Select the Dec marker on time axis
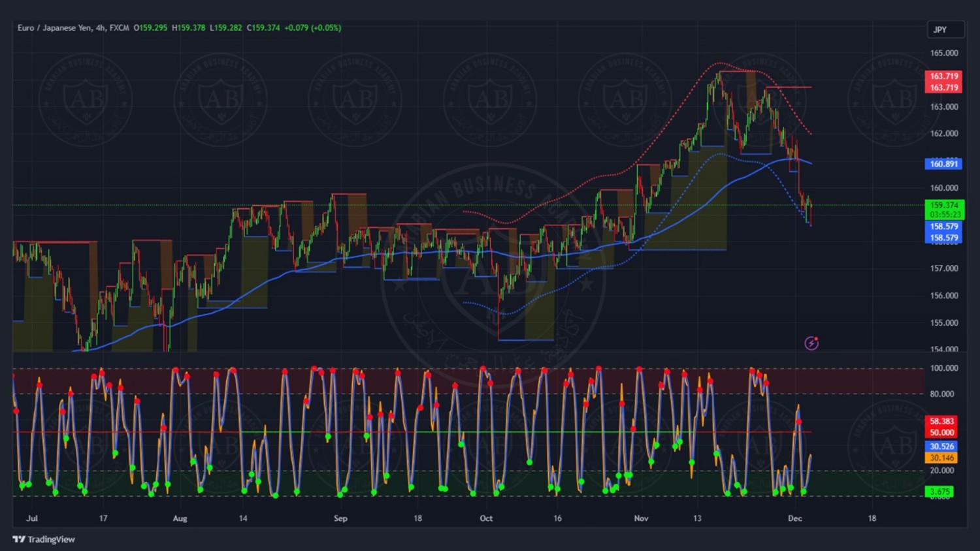 [794, 518]
